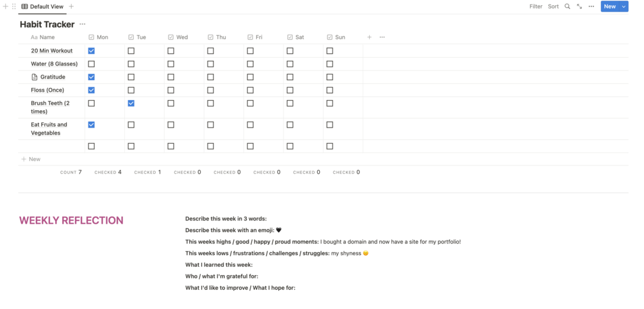Select the Default View tab

[x=42, y=6]
